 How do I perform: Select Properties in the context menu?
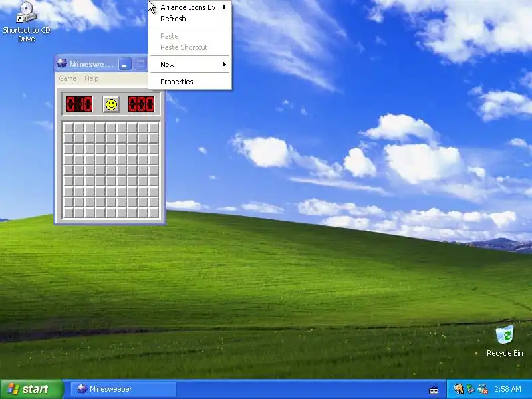coord(190,82)
